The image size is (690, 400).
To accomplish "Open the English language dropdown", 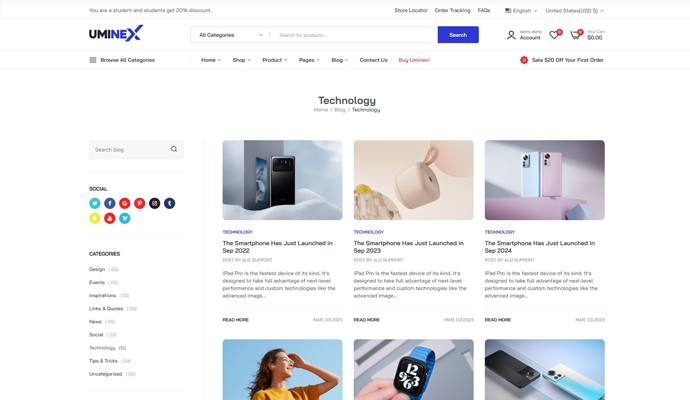I will 521,11.
